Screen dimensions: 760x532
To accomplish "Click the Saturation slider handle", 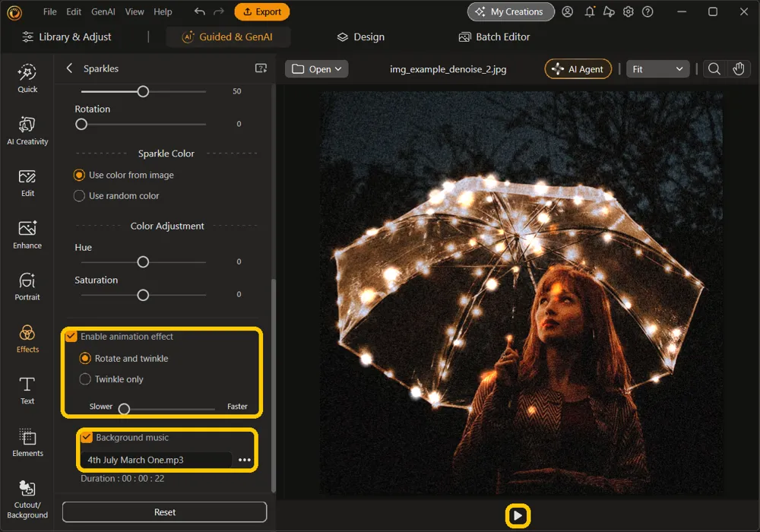I will pyautogui.click(x=143, y=295).
